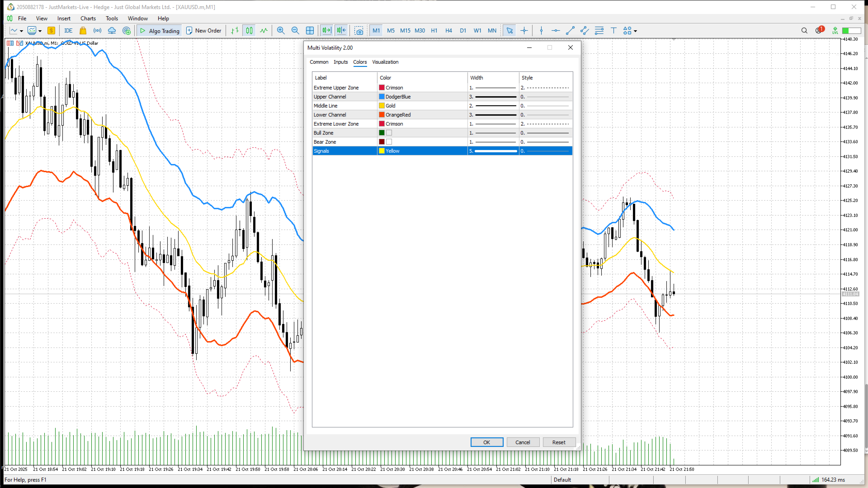Click the screenshot camera icon
This screenshot has width=868, height=488.
[x=359, y=31]
